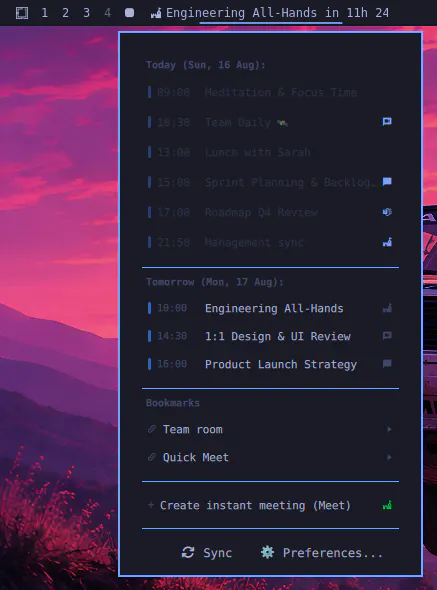The height and width of the screenshot is (590, 437).
Task: Open the 15:00 Sprint Planning & Backlog event
Action: pyautogui.click(x=270, y=182)
